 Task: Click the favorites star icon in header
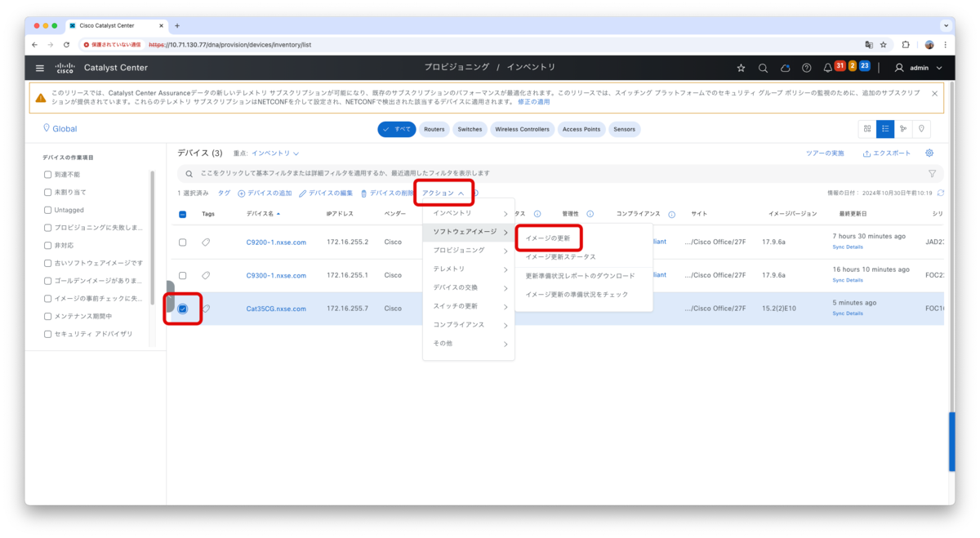(x=741, y=68)
